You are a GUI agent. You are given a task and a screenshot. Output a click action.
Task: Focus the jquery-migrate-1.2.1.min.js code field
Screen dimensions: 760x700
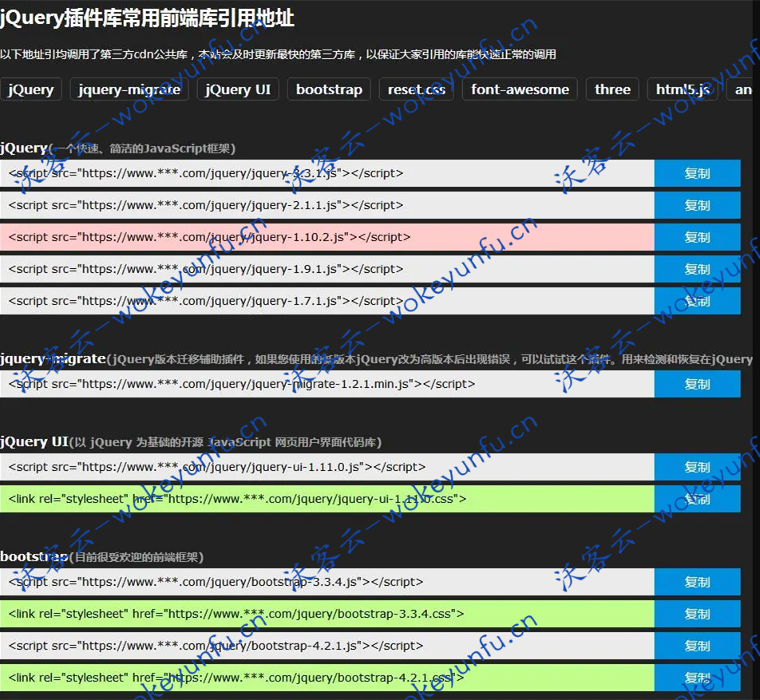click(x=327, y=384)
